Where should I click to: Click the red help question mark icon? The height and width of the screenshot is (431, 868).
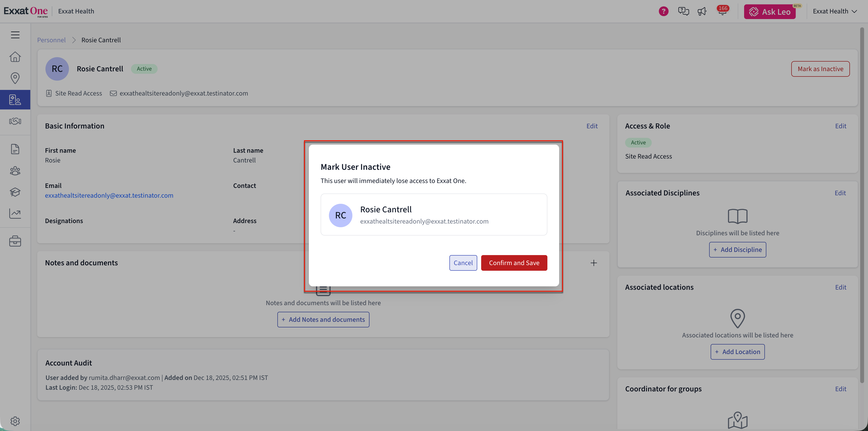[x=663, y=11]
